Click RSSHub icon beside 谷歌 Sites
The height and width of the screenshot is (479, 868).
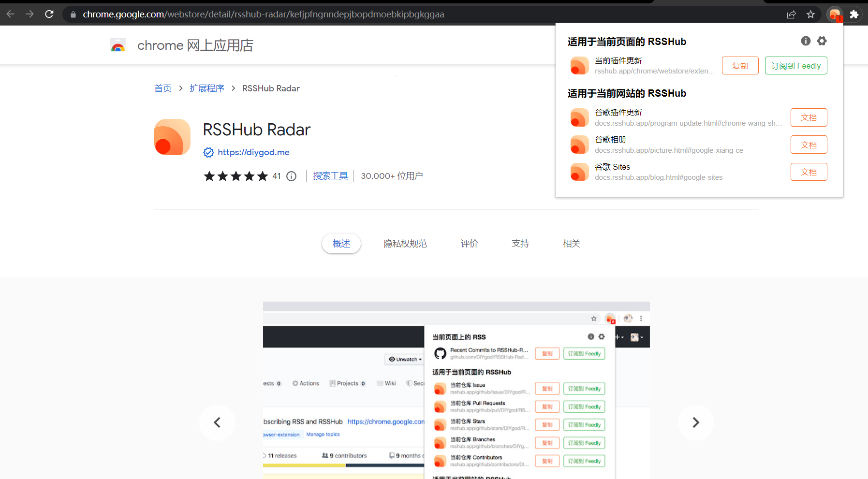(579, 172)
